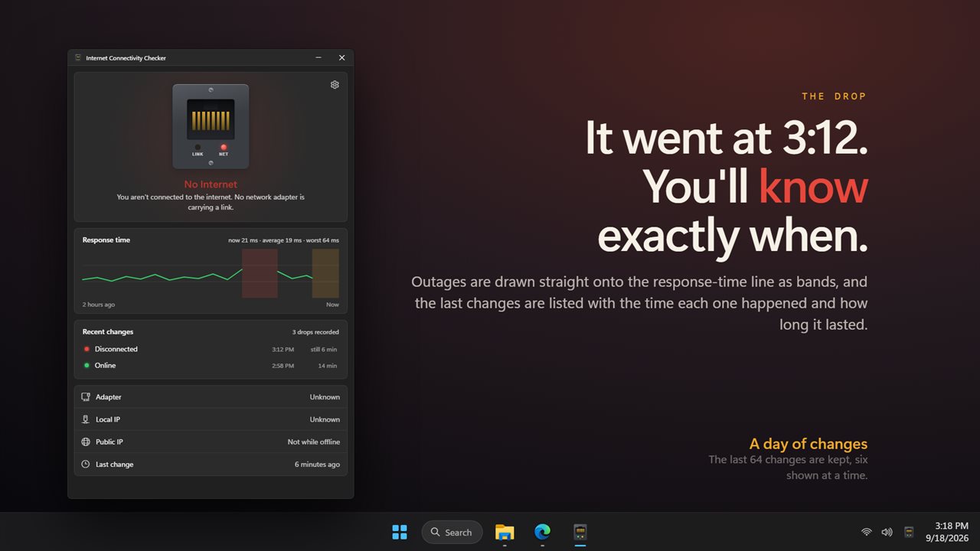Click the Ethernet port illustration

pyautogui.click(x=211, y=126)
